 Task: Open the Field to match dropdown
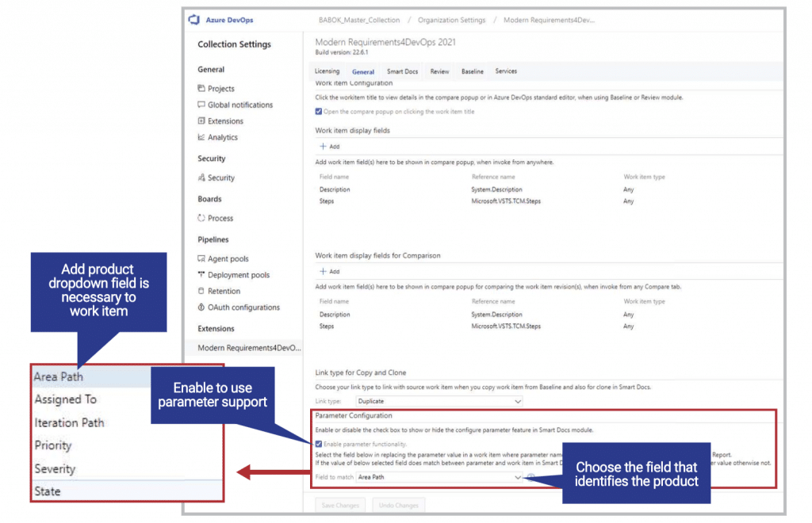point(439,477)
